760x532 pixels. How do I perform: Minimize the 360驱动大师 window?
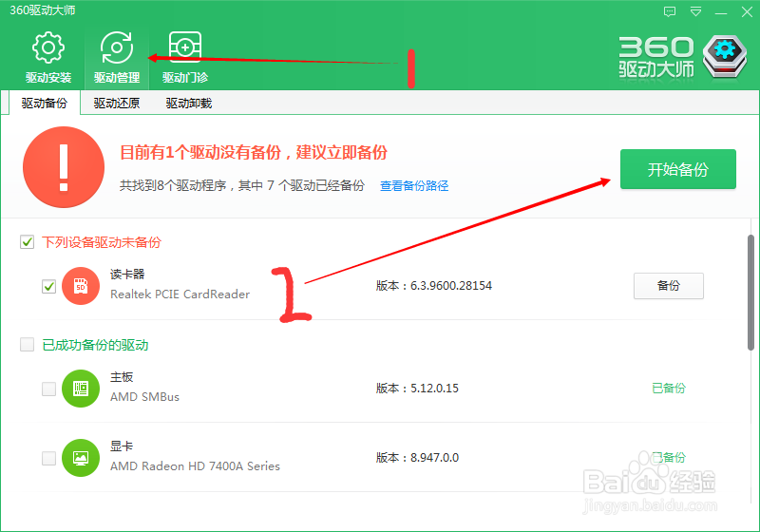(x=721, y=12)
